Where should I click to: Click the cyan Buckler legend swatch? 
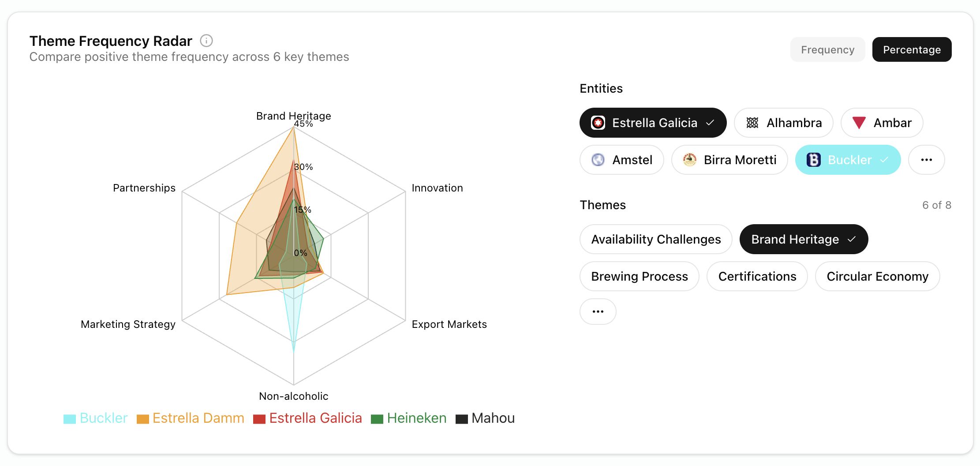70,418
